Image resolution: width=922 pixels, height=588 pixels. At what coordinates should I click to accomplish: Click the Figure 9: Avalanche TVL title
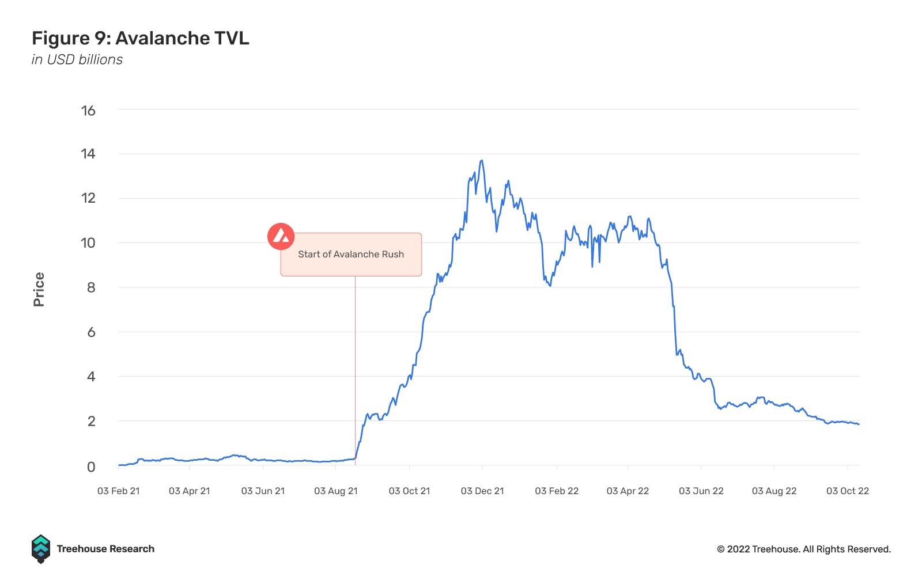click(x=141, y=38)
